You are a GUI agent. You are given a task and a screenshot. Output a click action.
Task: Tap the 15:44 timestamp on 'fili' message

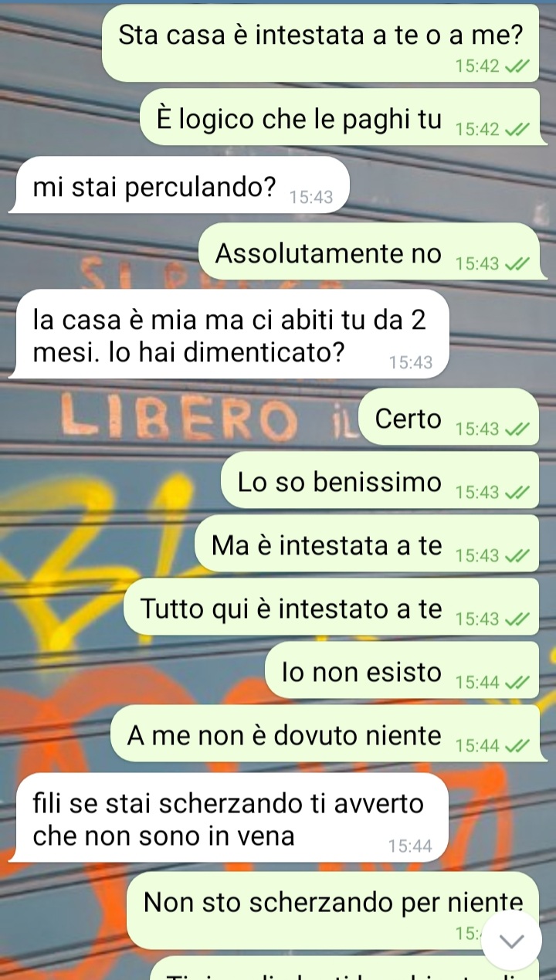click(411, 846)
